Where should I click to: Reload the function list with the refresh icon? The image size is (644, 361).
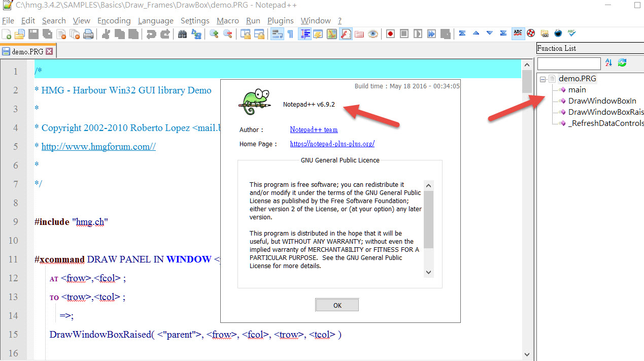pos(622,62)
